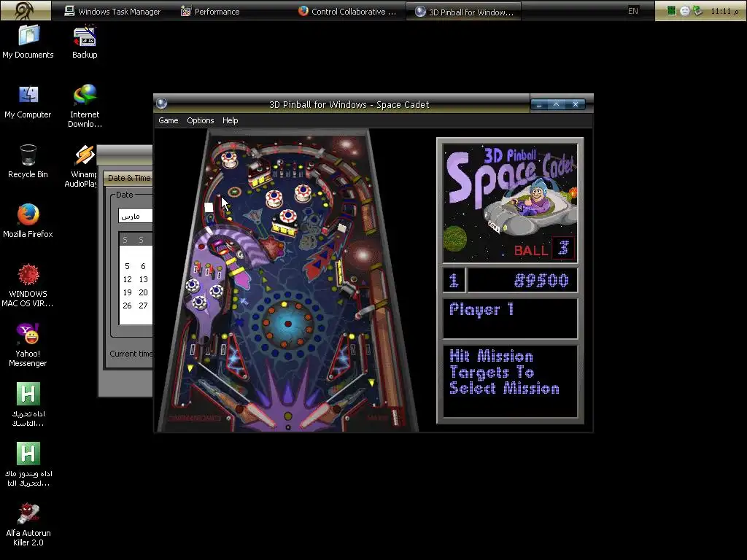The height and width of the screenshot is (560, 747).
Task: Select day 27 in the calendar
Action: click(x=143, y=306)
